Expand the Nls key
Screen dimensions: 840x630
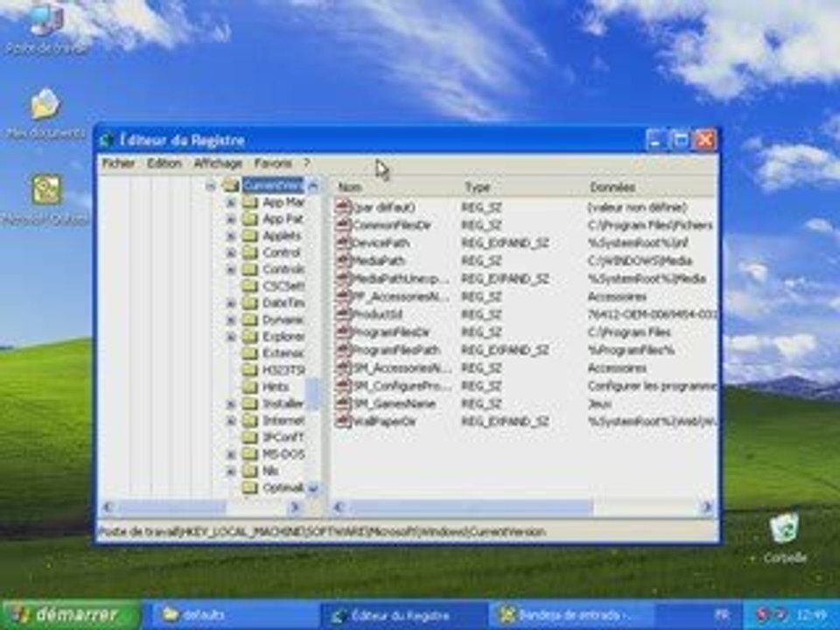coord(231,471)
